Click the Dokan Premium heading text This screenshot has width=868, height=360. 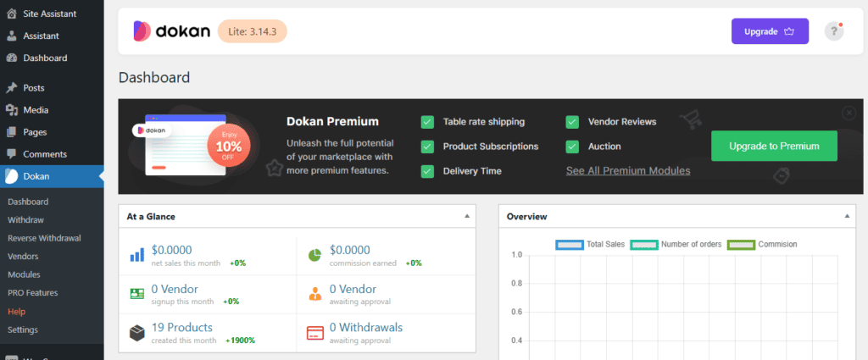[x=332, y=122]
